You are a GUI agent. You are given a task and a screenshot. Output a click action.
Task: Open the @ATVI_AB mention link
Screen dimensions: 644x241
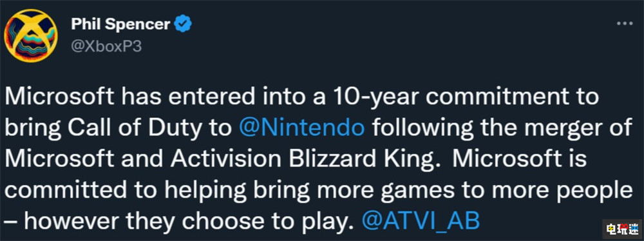pyautogui.click(x=420, y=220)
